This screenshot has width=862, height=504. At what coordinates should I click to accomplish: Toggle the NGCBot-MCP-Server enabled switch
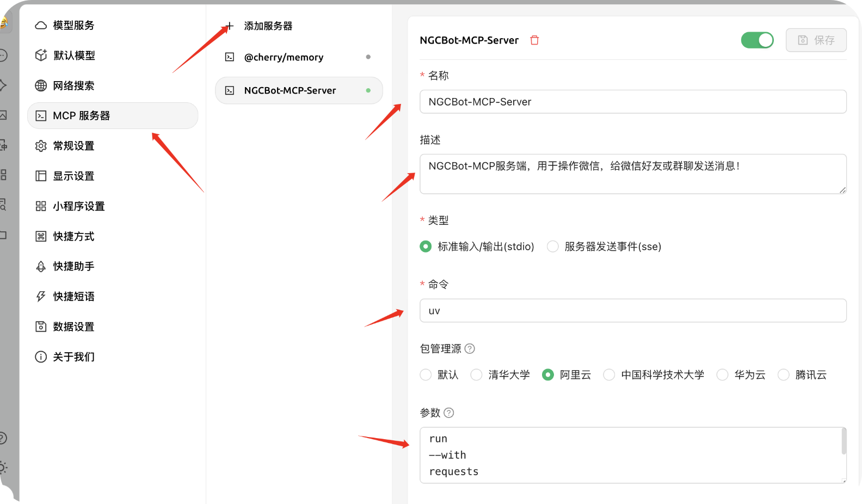coord(758,40)
